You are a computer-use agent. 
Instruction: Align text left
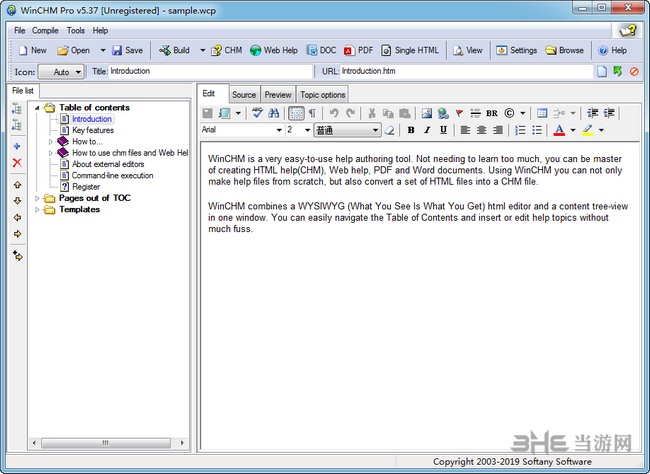[x=465, y=130]
